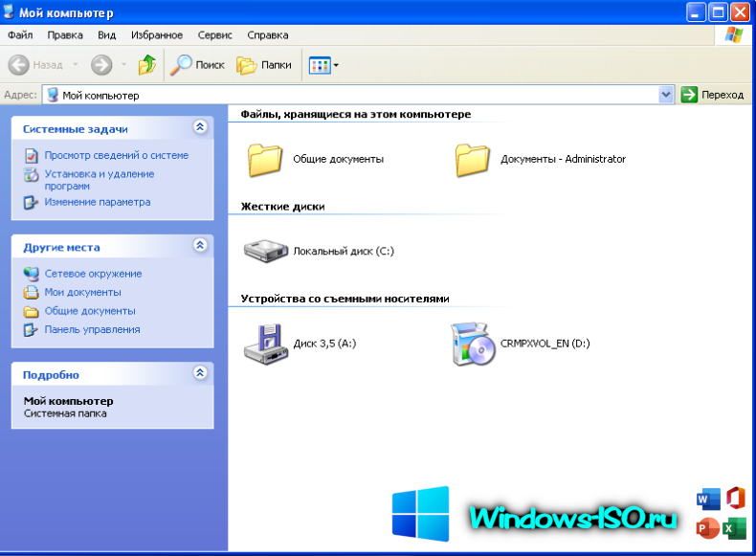The image size is (756, 556).
Task: Collapse the Подробно panel
Action: (x=200, y=373)
